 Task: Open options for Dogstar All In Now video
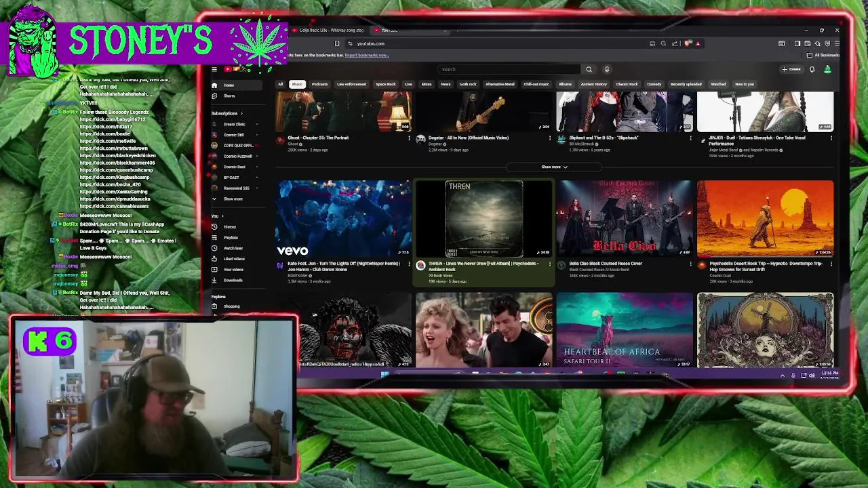point(550,138)
